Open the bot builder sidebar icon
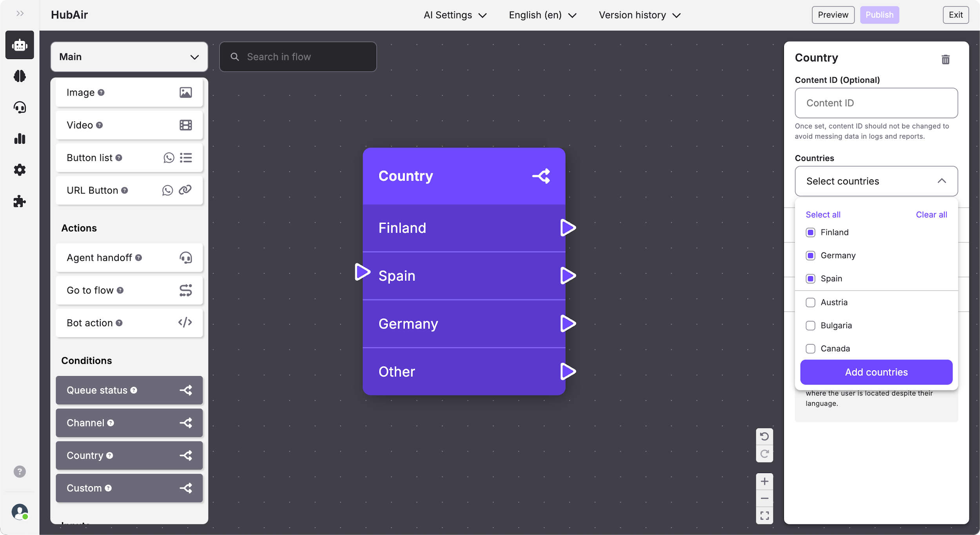Screen dimensions: 980x535 (20, 45)
